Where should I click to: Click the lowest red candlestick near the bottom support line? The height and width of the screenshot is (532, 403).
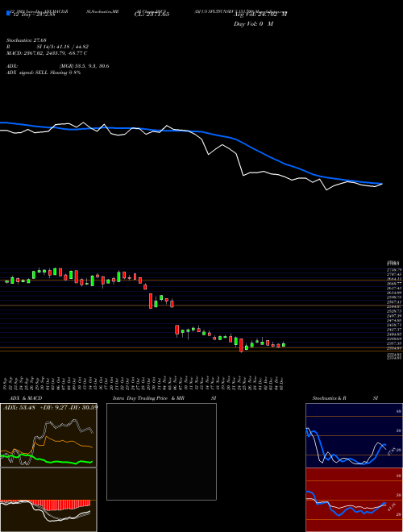tap(241, 345)
